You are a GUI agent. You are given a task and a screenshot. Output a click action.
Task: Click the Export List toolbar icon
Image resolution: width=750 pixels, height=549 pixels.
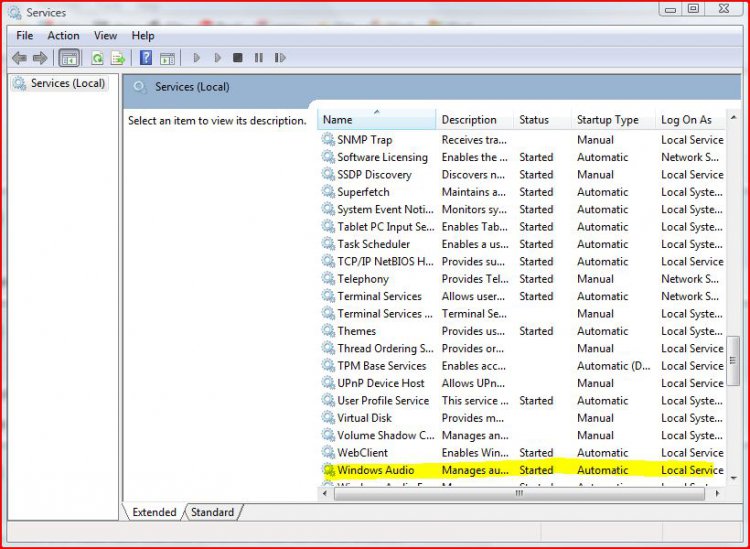[118, 58]
